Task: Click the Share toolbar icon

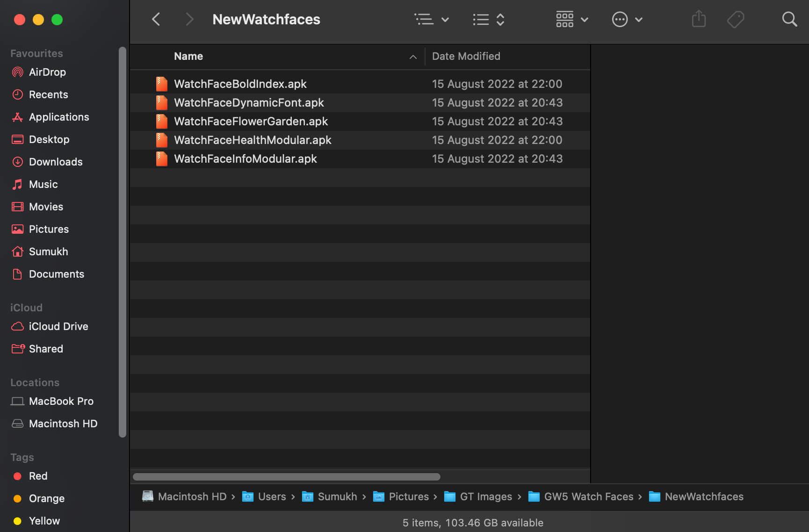Action: (699, 20)
